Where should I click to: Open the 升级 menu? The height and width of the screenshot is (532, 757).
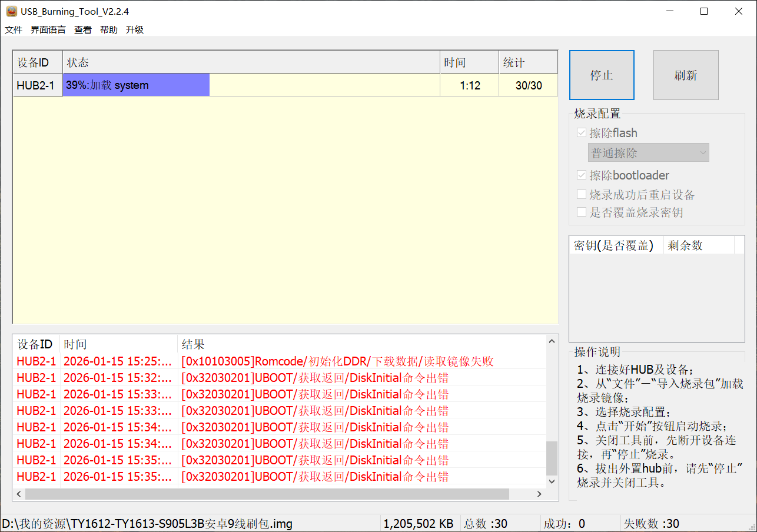click(135, 30)
